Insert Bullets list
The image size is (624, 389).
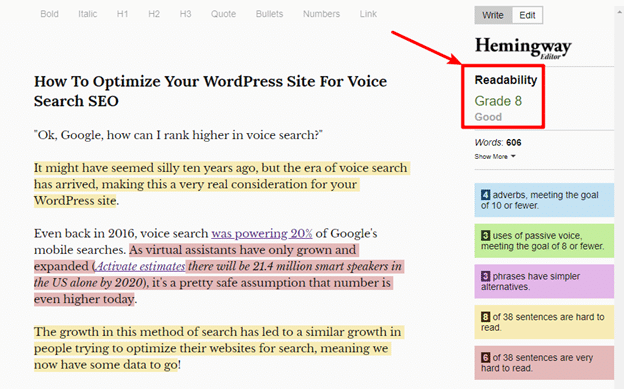[x=269, y=14]
